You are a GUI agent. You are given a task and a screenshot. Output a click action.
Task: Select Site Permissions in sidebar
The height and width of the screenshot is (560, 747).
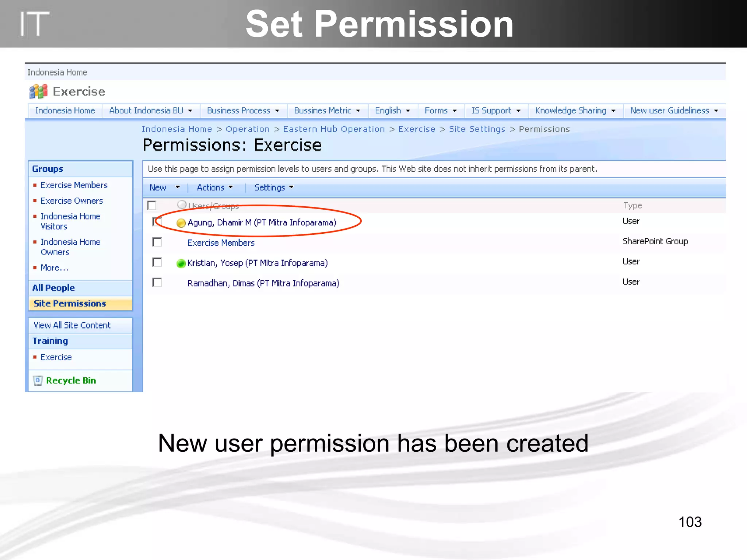point(70,303)
